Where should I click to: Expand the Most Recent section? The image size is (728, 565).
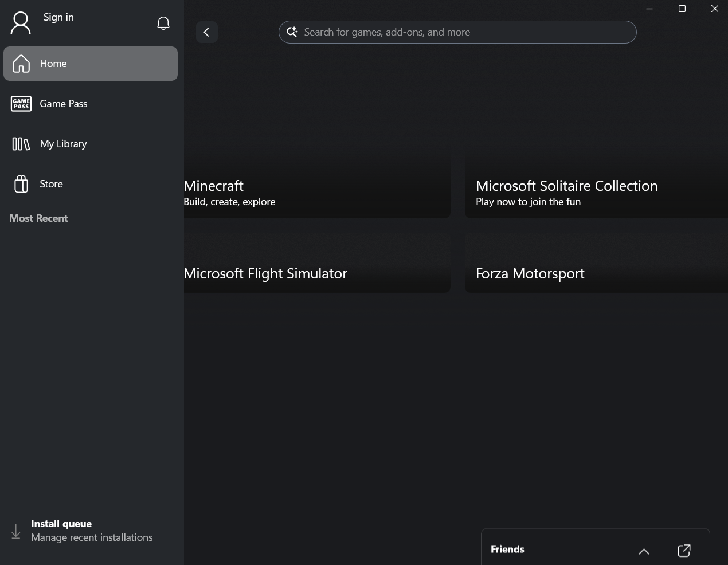point(38,218)
